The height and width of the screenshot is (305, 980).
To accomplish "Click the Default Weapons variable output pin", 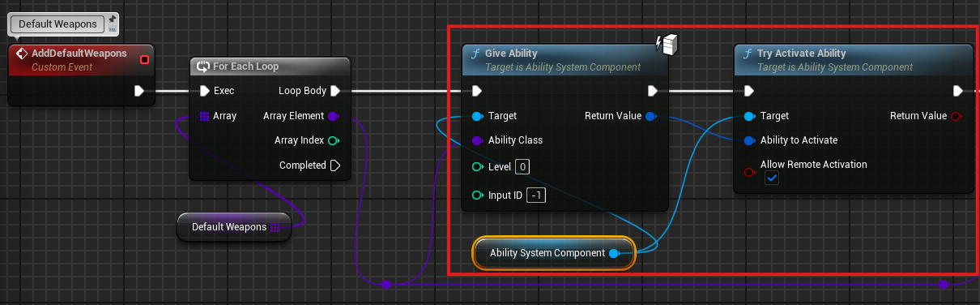I will 275,227.
